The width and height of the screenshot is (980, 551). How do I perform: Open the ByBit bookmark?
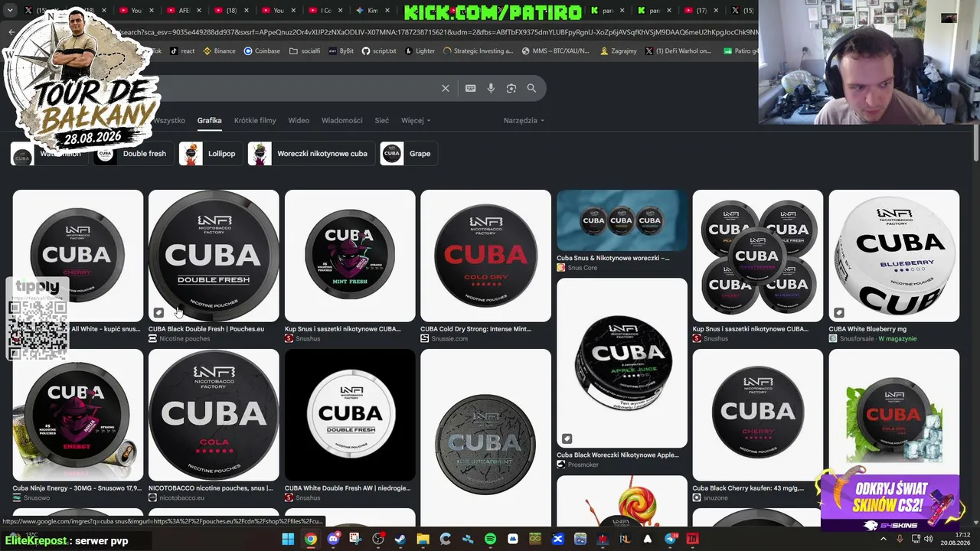[x=341, y=51]
